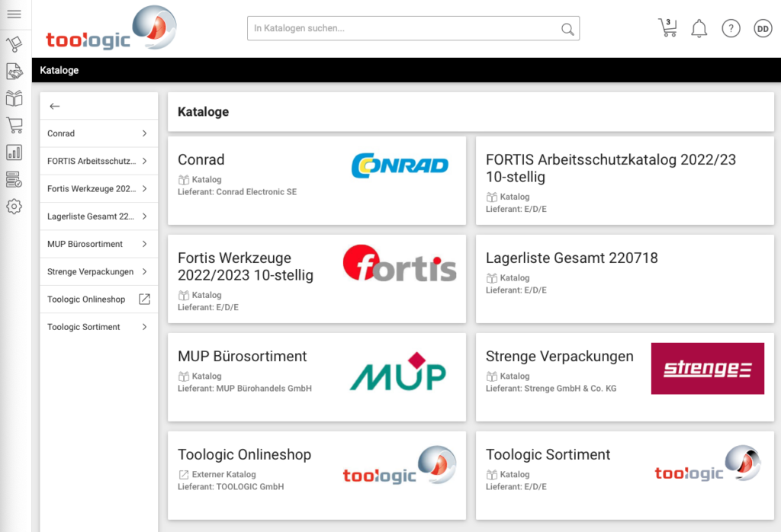
Task: Expand MUP Bürosortiment chevron in side list
Action: pyautogui.click(x=144, y=244)
